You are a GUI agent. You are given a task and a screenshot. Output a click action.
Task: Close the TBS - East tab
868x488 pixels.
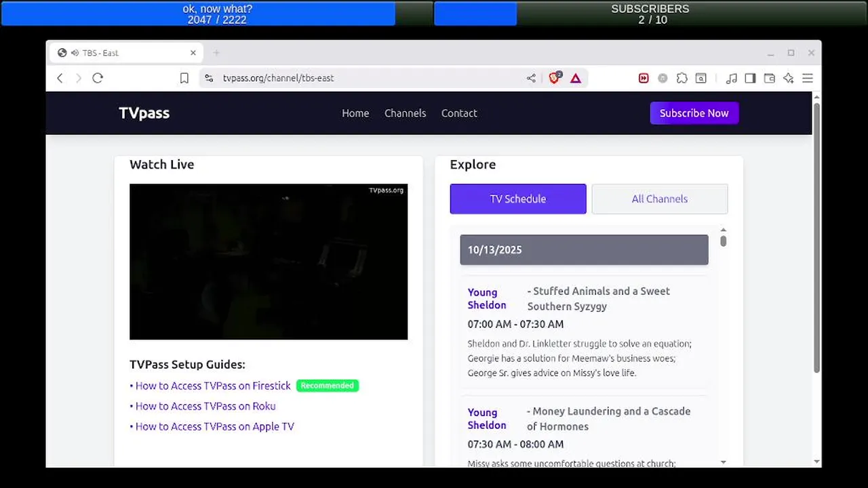pos(193,53)
